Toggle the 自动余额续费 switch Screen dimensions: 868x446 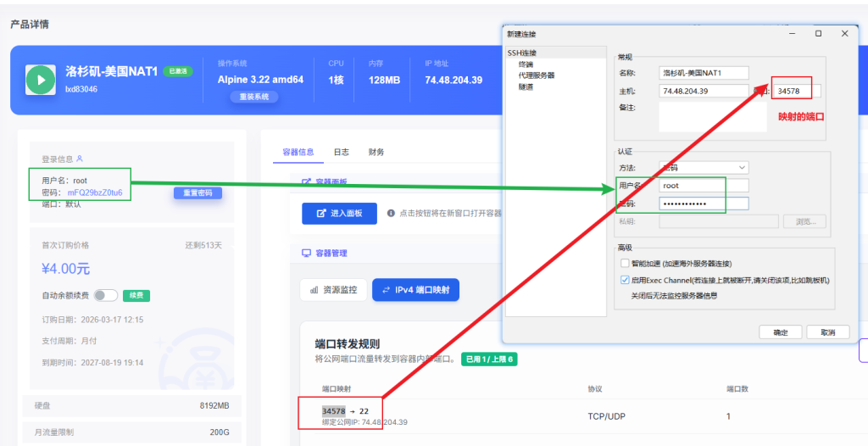pos(105,296)
